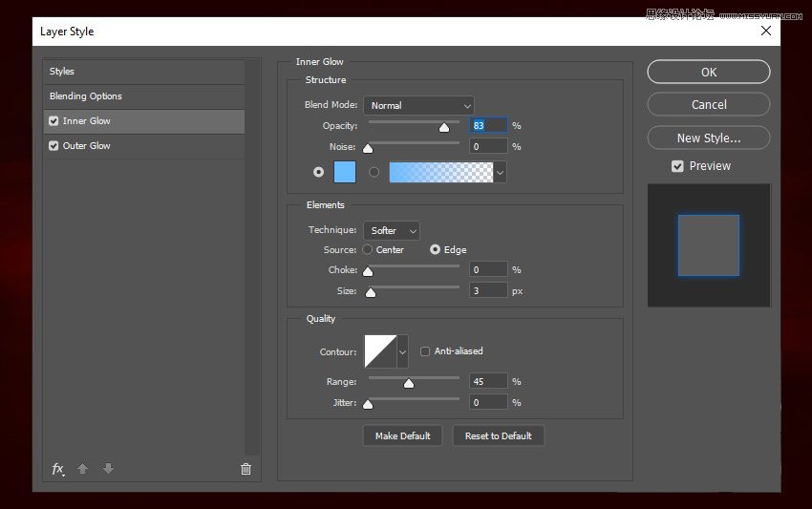Click the Size value input field
Screen dimensions: 812x509
[488, 290]
